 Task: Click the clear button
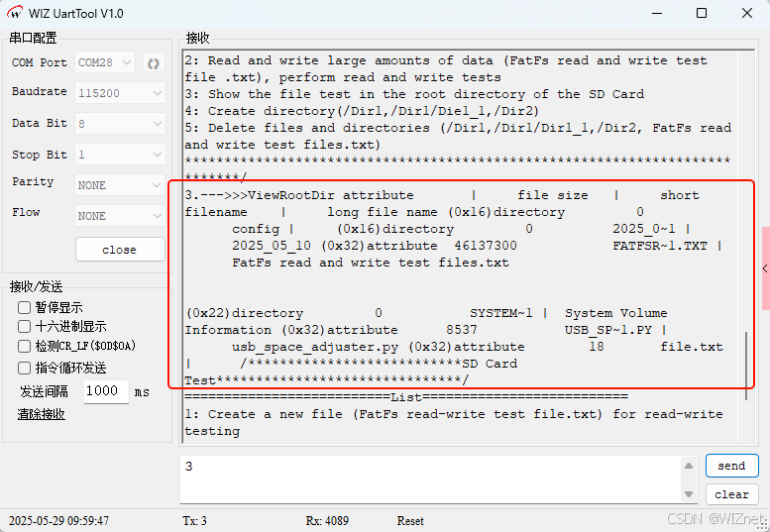731,494
